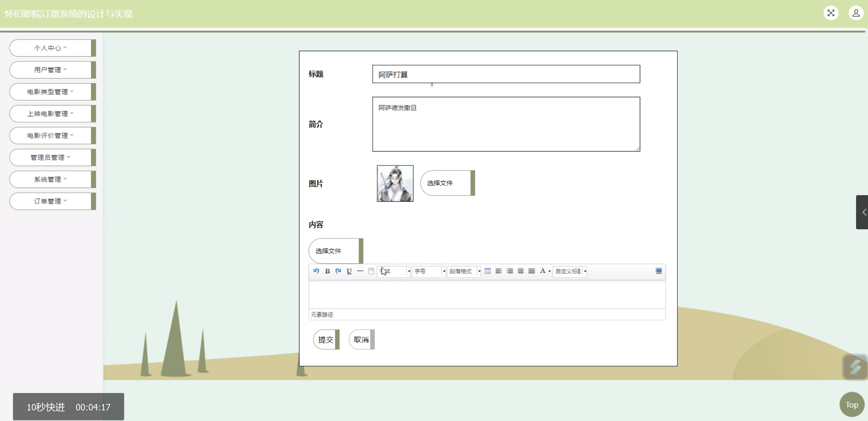Click the user profile icon in the header

pyautogui.click(x=856, y=13)
